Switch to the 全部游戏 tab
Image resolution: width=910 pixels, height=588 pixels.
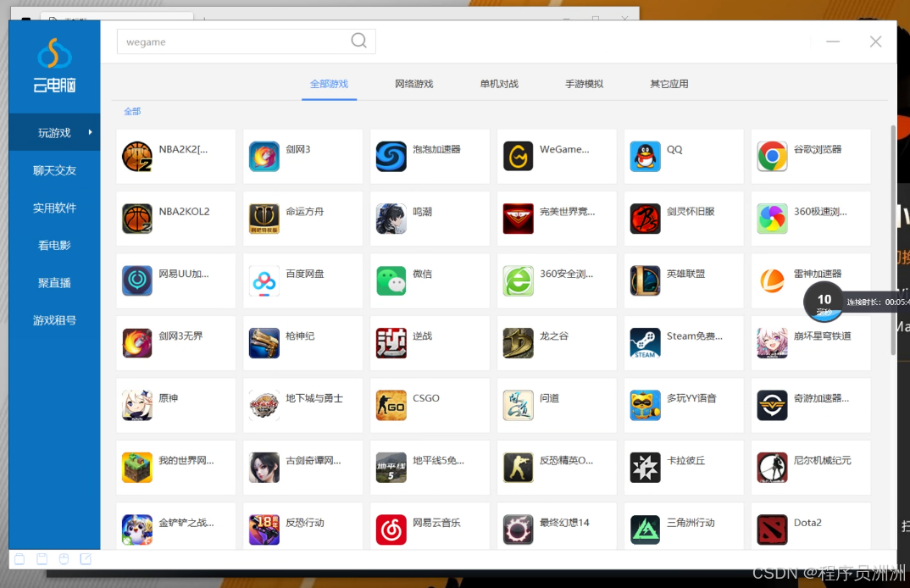pyautogui.click(x=329, y=84)
